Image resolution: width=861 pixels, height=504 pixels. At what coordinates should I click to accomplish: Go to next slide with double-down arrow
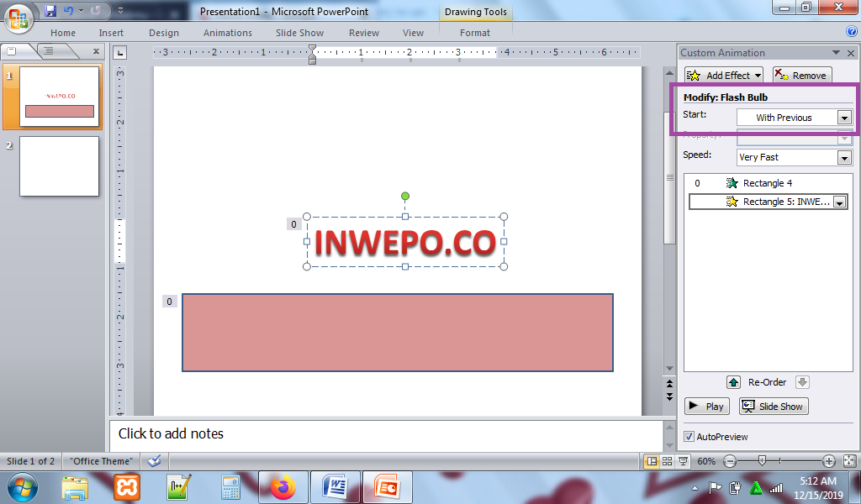(669, 396)
